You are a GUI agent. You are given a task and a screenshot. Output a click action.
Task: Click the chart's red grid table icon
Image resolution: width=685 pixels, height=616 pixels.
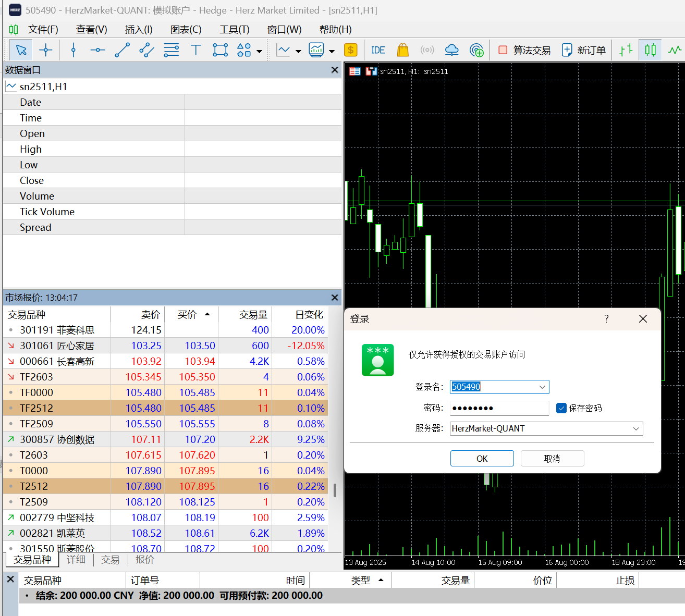point(355,71)
